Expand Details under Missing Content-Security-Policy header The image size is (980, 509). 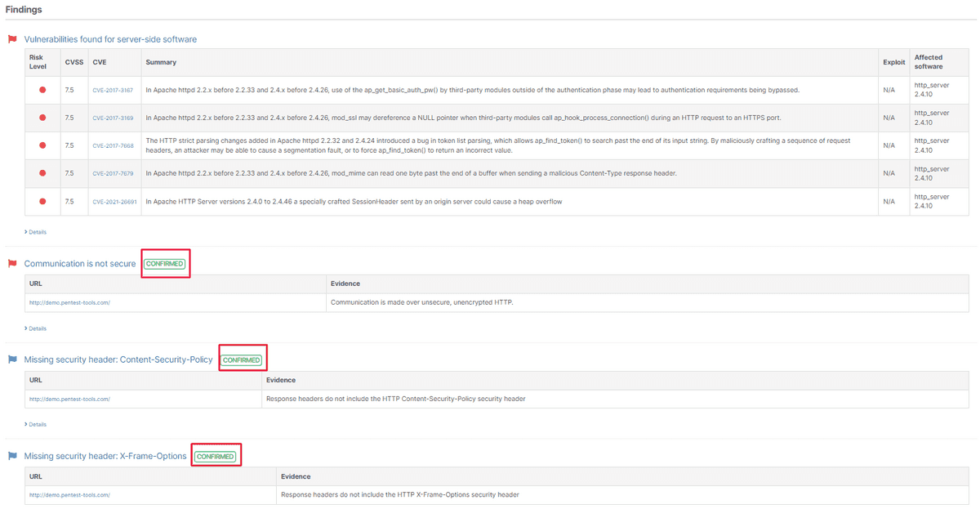36,424
